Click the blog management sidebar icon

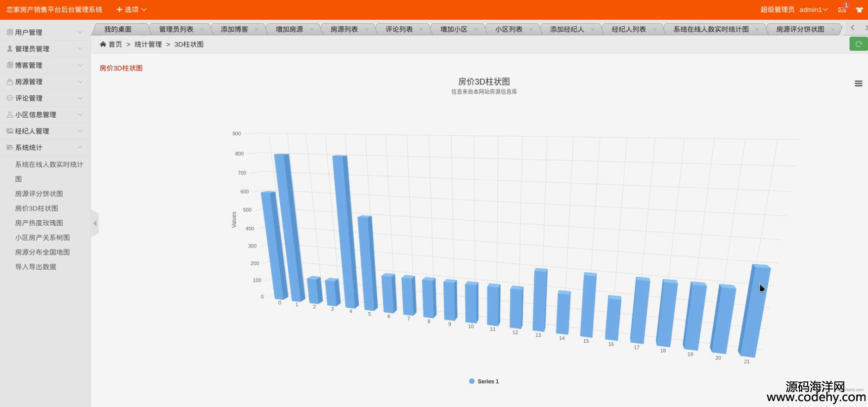(x=10, y=65)
